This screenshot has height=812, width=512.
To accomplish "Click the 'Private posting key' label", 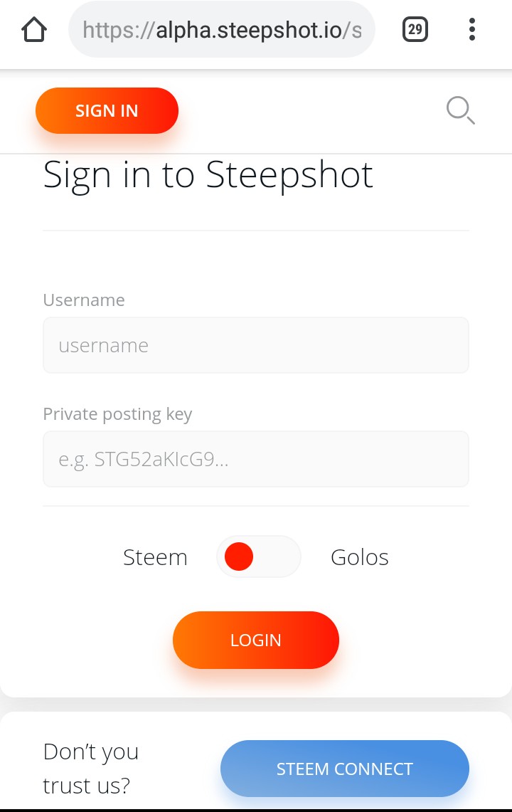I will [x=117, y=414].
